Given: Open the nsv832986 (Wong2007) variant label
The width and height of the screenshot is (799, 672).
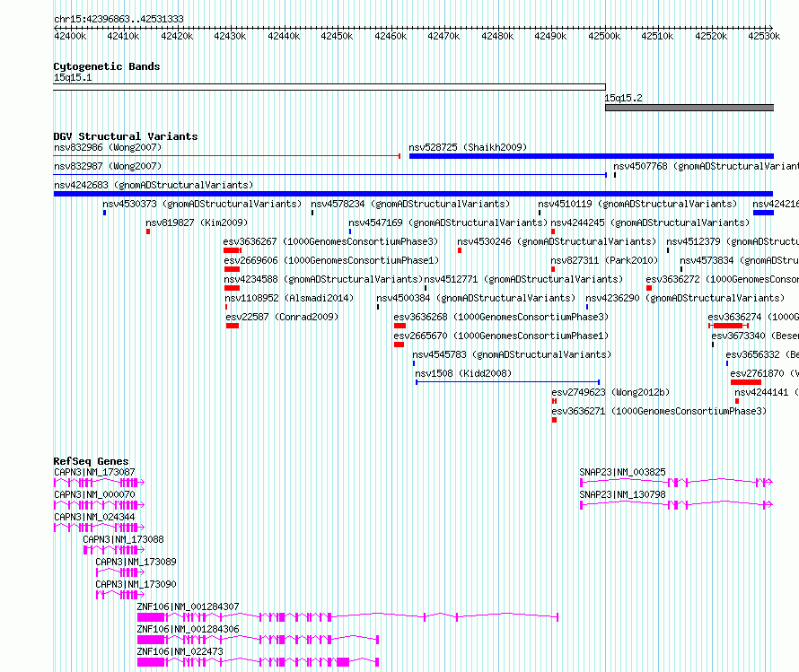Looking at the screenshot, I should [x=108, y=148].
